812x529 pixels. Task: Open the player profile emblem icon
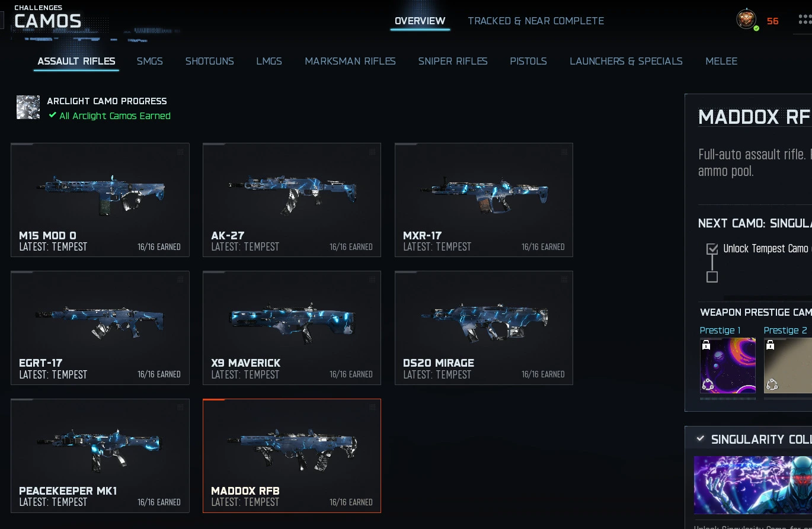(x=746, y=20)
